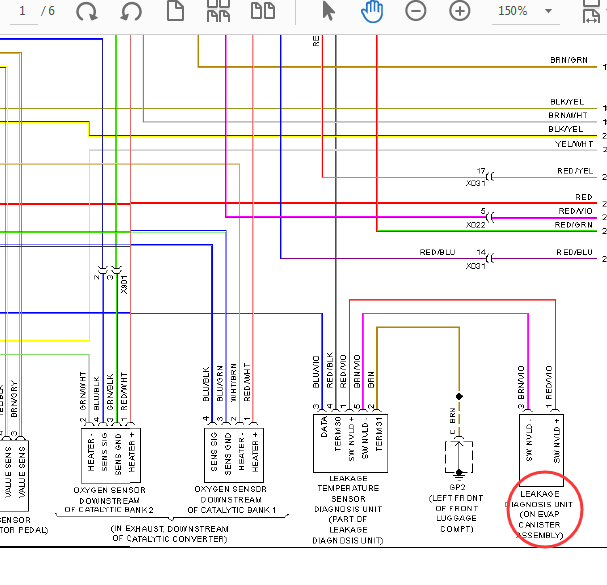This screenshot has height=585, width=607.
Task: Rotate the page clockwise
Action: tap(86, 11)
